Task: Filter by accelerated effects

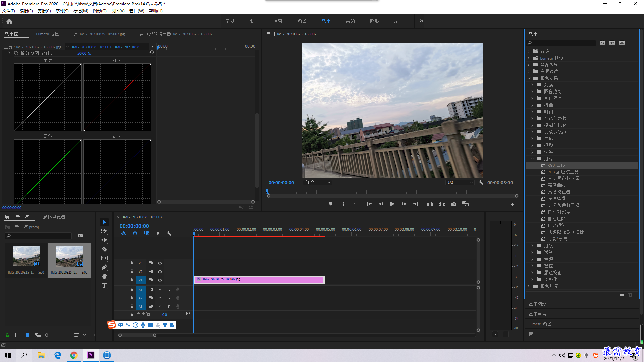Action: coord(602,43)
